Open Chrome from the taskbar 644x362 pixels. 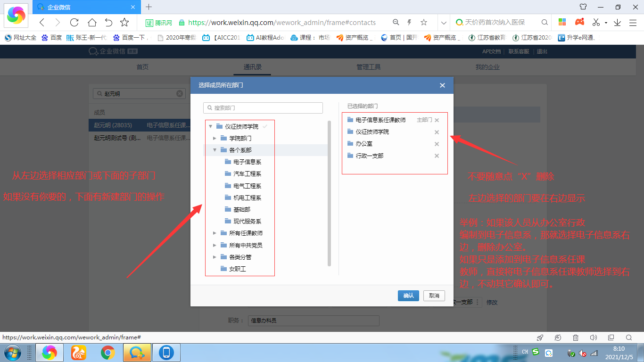pos(108,353)
